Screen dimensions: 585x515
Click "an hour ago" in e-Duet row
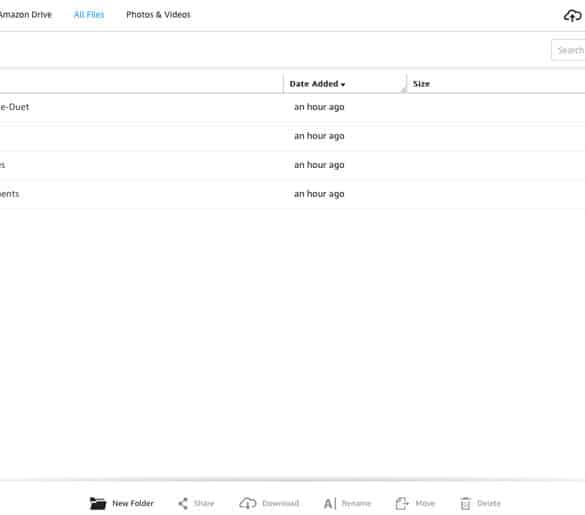point(319,107)
